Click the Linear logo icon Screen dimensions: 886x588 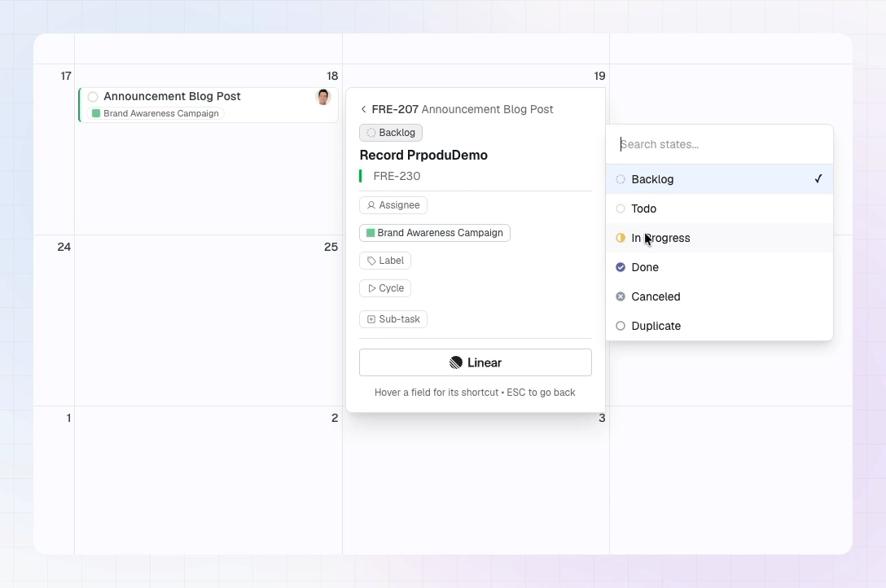pyautogui.click(x=456, y=362)
